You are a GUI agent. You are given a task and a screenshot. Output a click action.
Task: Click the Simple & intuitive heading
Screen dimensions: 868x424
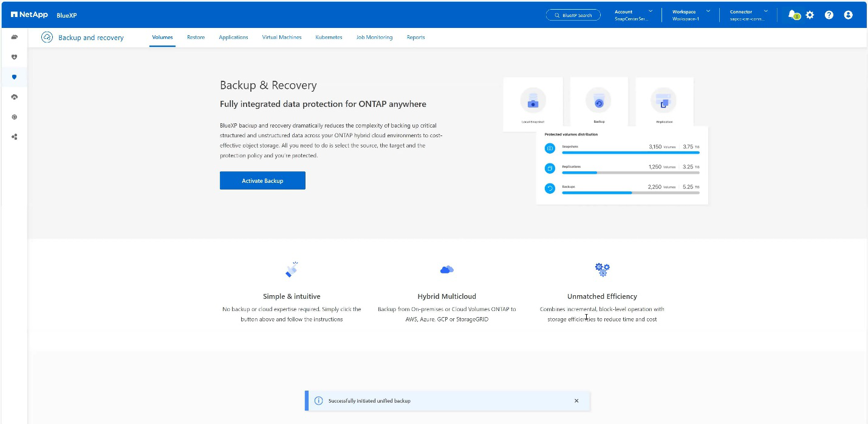(x=292, y=296)
